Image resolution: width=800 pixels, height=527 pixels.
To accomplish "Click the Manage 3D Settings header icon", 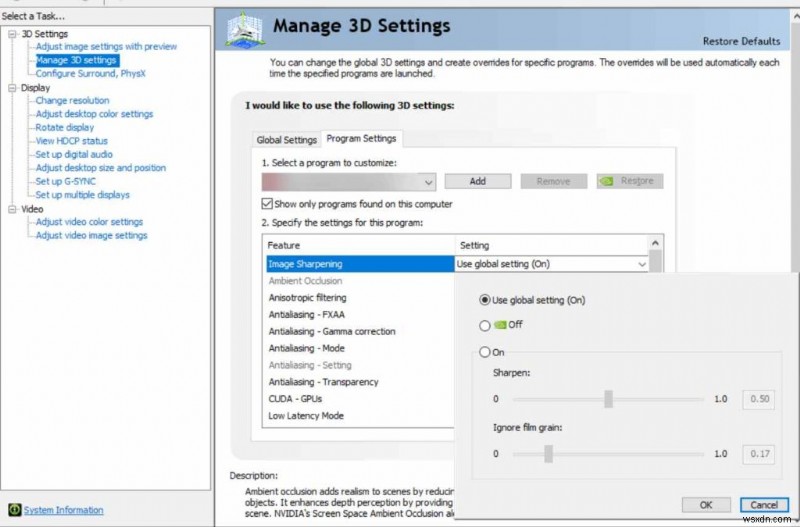I will (245, 30).
